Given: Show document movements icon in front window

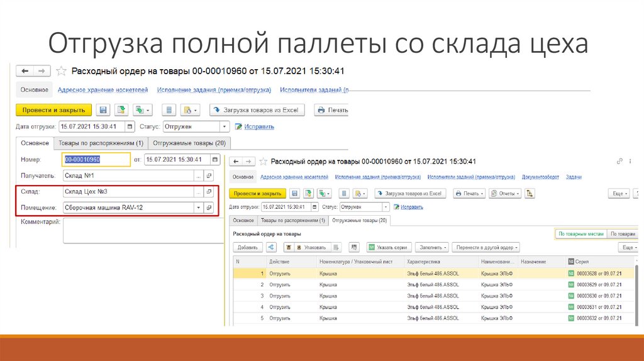Looking at the screenshot, I should click(x=344, y=194).
